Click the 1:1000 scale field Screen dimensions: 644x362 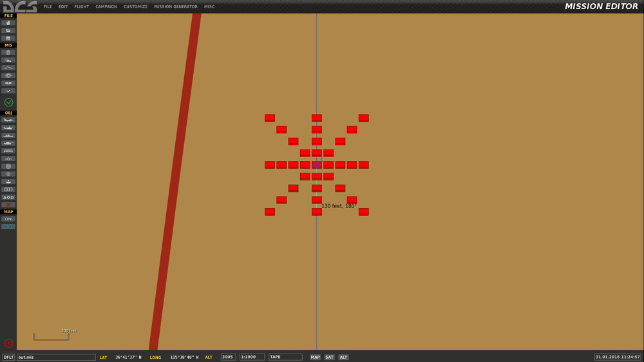[x=252, y=357]
